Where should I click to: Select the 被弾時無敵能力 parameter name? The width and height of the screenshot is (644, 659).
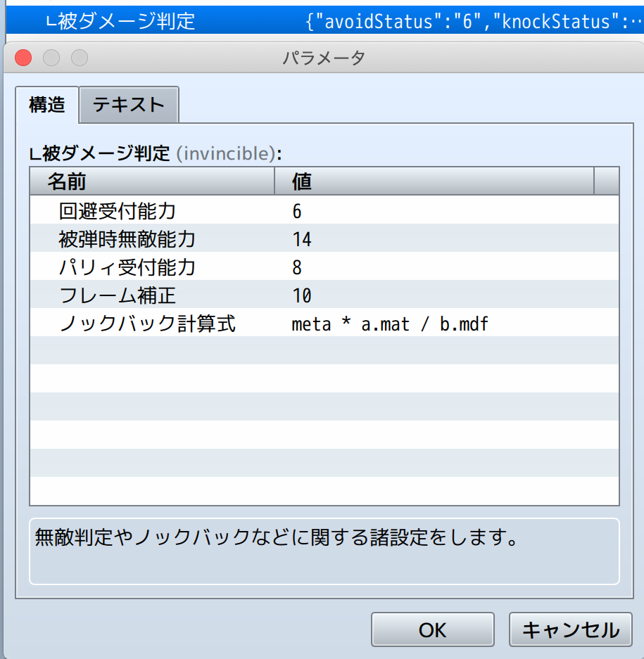127,239
